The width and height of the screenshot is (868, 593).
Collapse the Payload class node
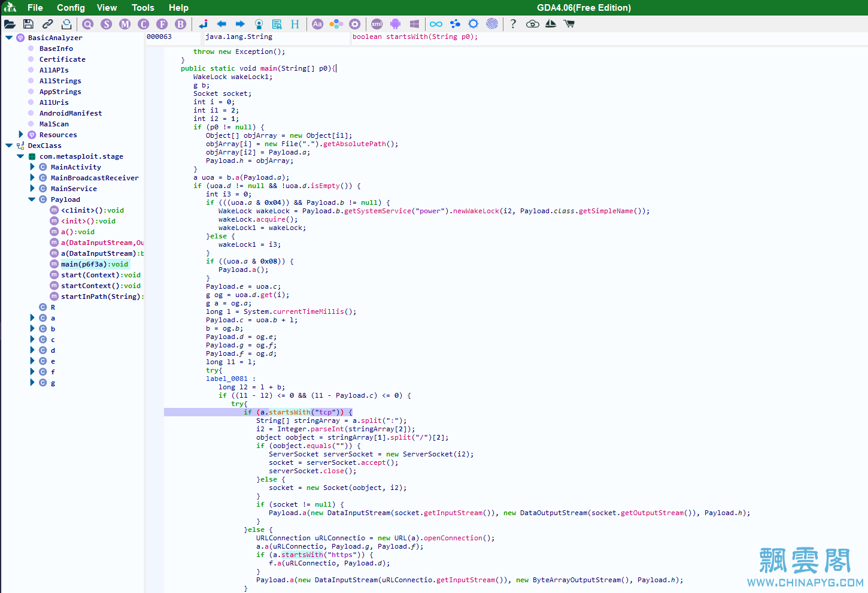click(32, 199)
